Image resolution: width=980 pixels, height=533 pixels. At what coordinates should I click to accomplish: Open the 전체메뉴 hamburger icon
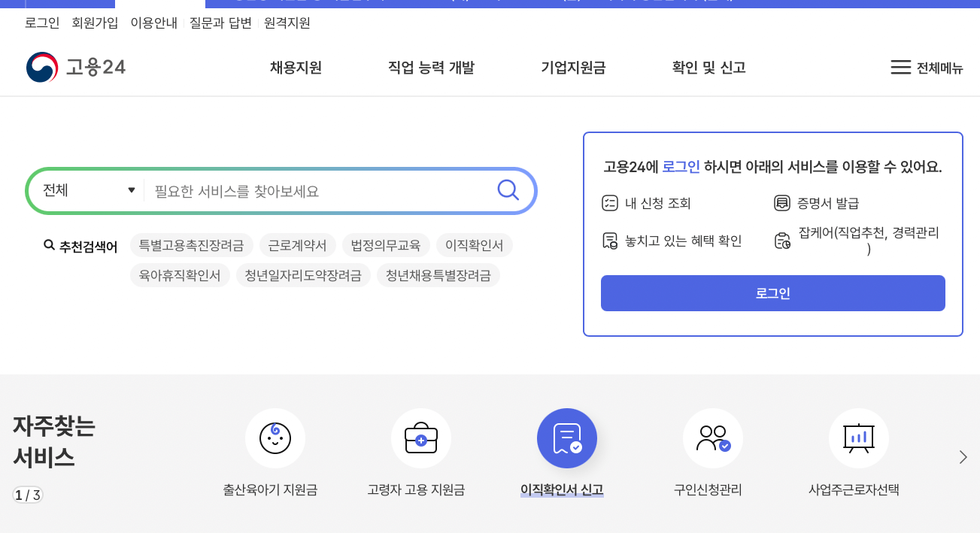pyautogui.click(x=900, y=67)
